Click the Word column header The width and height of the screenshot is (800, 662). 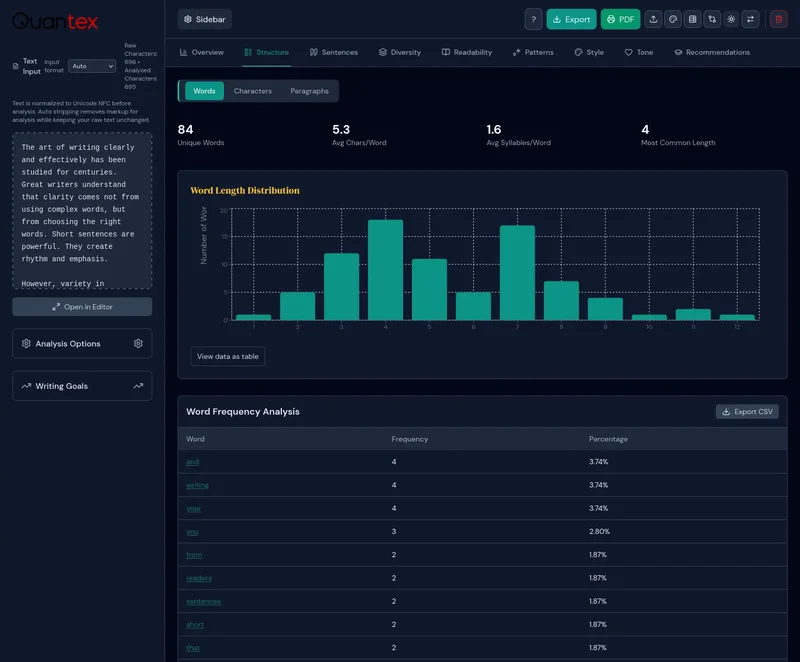195,439
